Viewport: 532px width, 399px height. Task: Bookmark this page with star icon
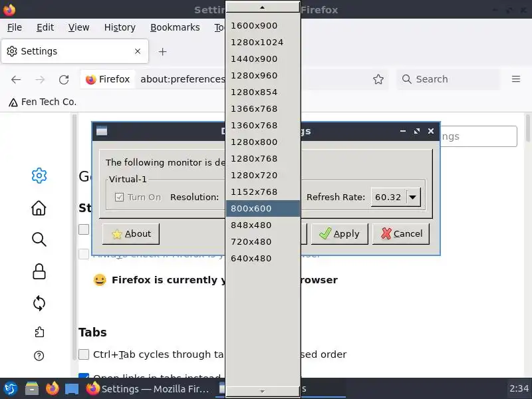tap(378, 79)
